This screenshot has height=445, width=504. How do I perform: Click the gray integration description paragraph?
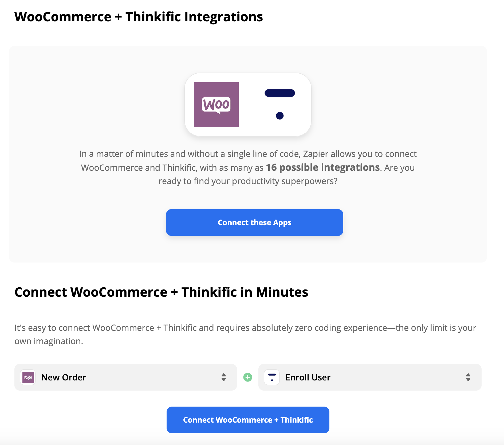(x=248, y=167)
